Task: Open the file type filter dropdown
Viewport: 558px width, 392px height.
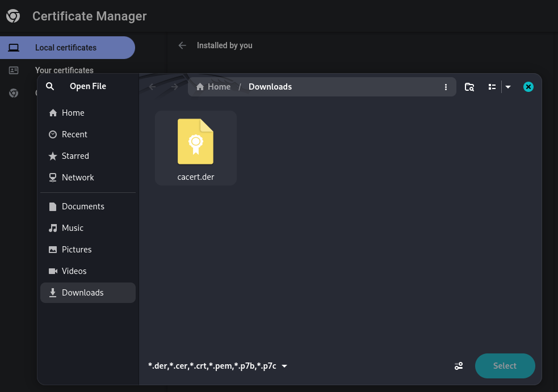Action: pos(218,366)
